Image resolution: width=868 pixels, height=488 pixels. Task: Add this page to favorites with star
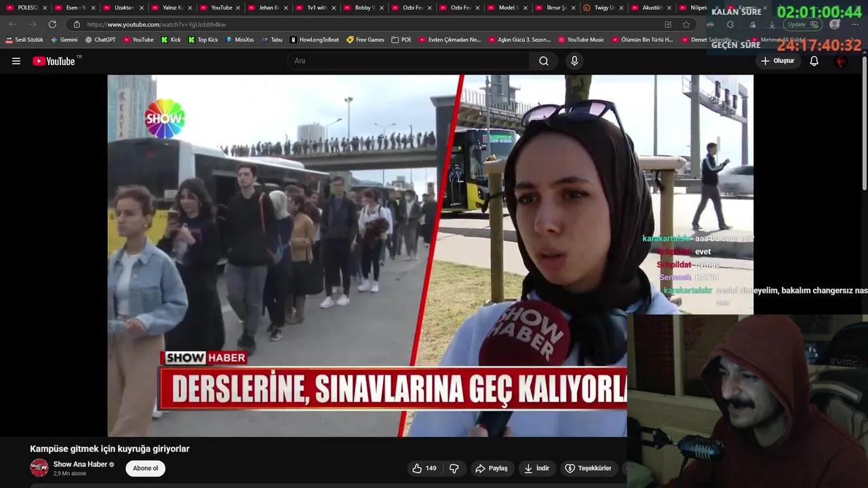coord(686,24)
